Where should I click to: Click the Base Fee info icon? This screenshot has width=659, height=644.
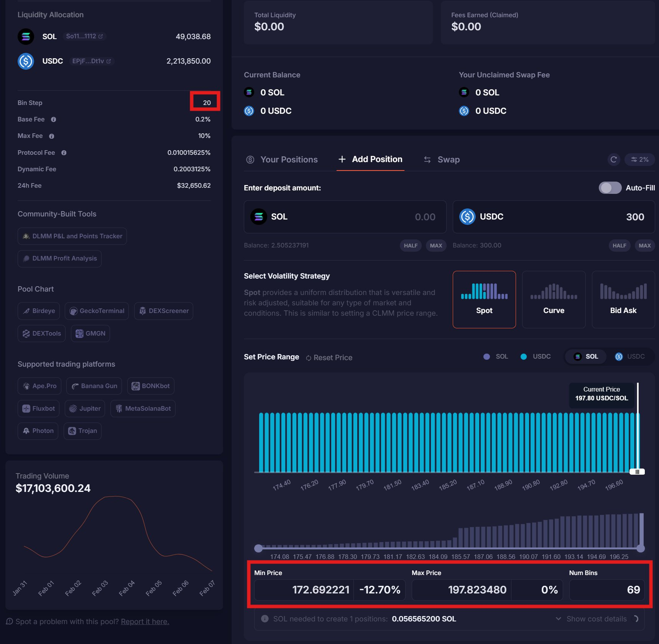tap(54, 120)
